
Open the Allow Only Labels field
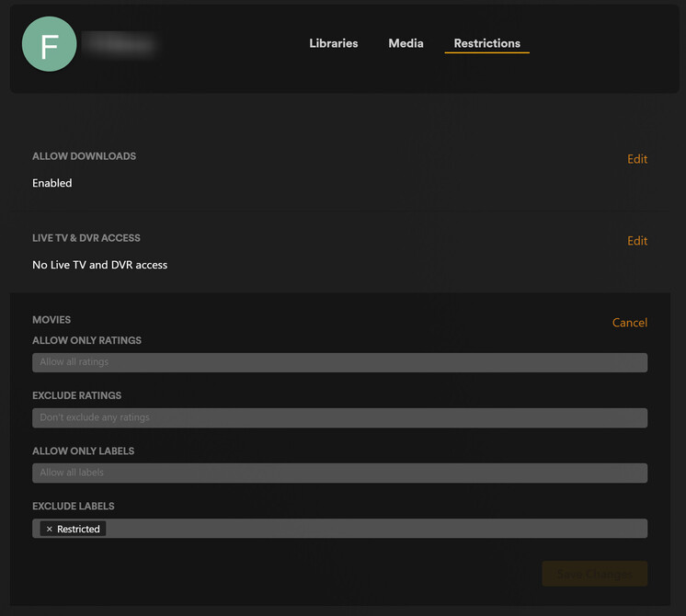(x=339, y=473)
